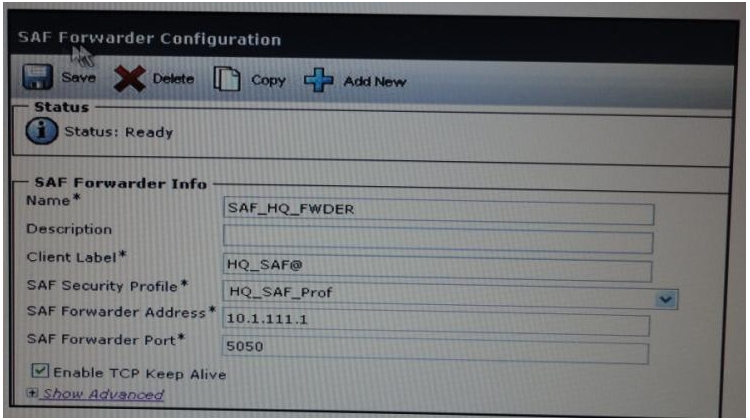Open the Show Advanced link
Image resolution: width=750 pixels, height=420 pixels.
point(103,395)
